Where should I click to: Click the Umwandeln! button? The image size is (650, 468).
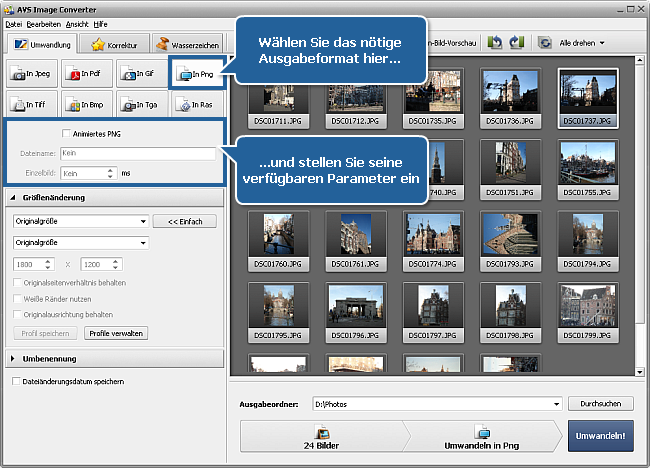coord(600,437)
